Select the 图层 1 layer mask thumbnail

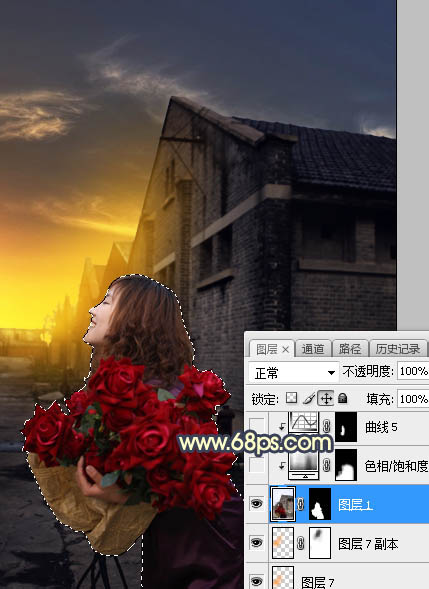click(320, 504)
